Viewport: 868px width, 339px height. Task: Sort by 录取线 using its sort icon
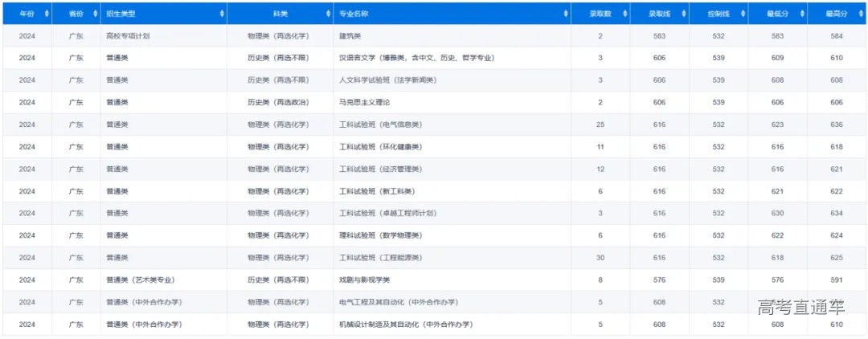(683, 14)
